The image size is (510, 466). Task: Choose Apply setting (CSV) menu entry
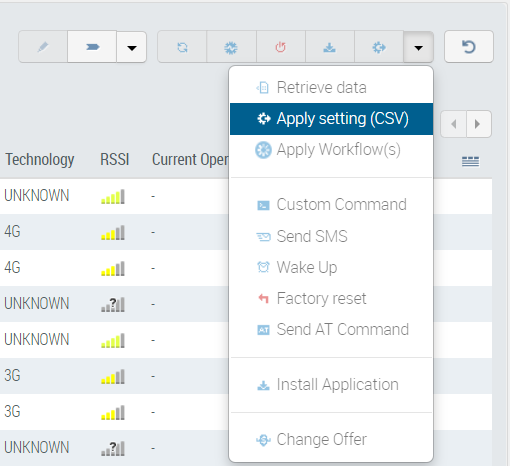tap(331, 119)
